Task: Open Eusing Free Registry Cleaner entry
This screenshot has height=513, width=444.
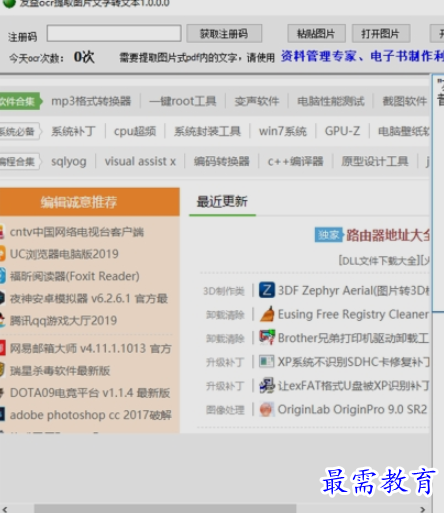Action: 353,314
